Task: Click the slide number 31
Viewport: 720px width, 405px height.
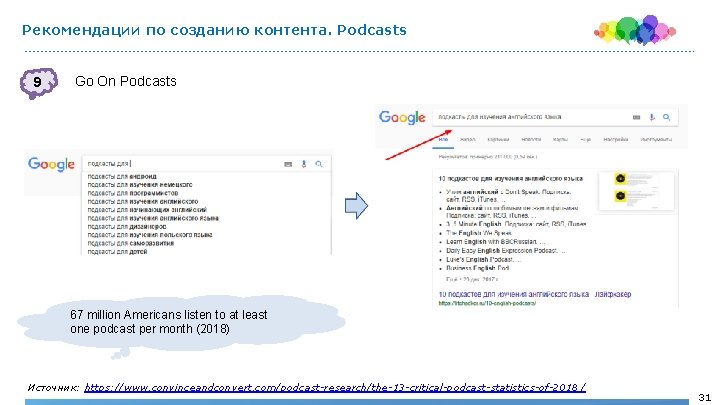Action: [x=705, y=397]
